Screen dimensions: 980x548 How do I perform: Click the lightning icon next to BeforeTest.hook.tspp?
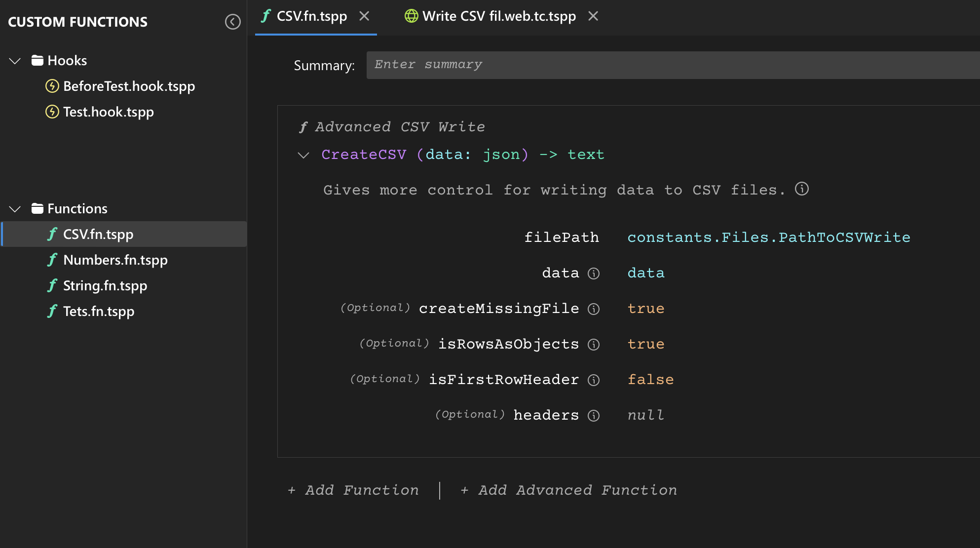click(52, 86)
